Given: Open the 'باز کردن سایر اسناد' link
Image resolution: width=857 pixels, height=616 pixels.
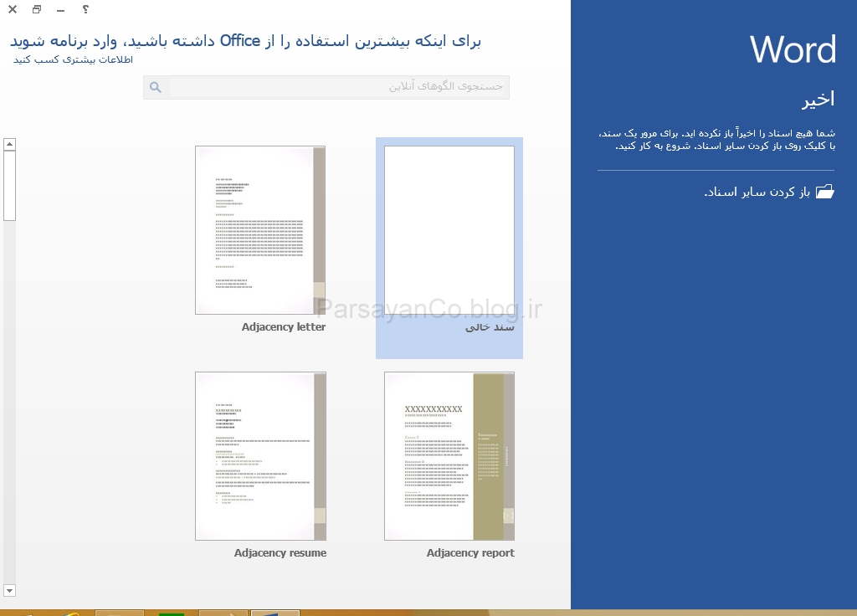Looking at the screenshot, I should pyautogui.click(x=757, y=192).
